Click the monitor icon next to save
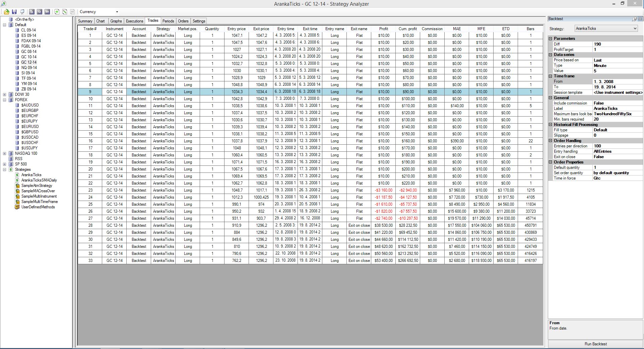The height and width of the screenshot is (349, 644). pyautogui.click(x=22, y=12)
